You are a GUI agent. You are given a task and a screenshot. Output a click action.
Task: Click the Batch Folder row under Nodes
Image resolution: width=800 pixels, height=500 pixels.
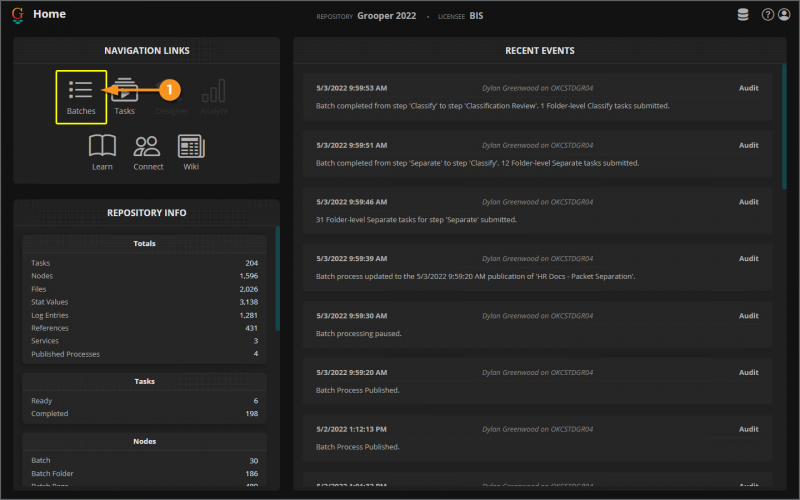click(145, 473)
